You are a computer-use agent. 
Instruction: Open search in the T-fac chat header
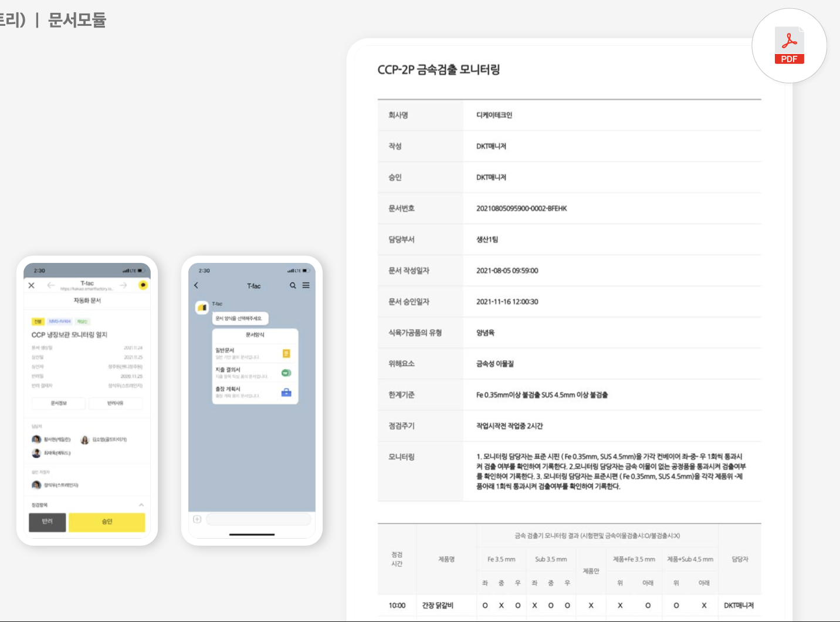293,285
